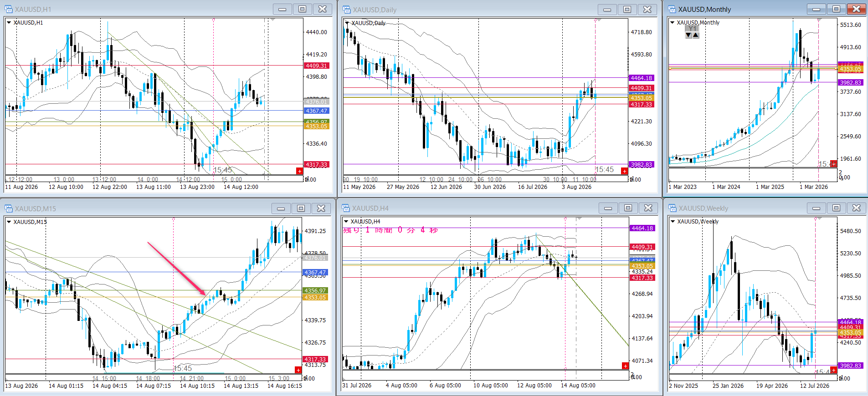Click the XAUUSD,Monthly window title icon

(672, 9)
